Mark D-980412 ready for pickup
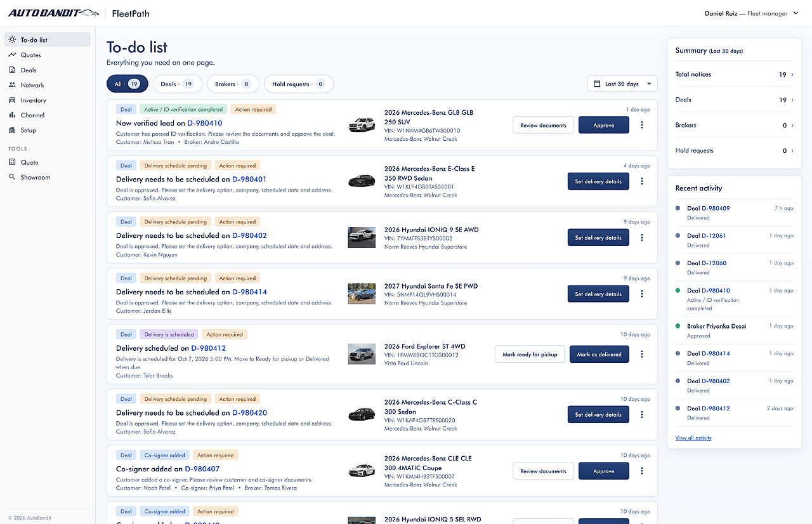Viewport: 812px width, 524px height. point(530,355)
